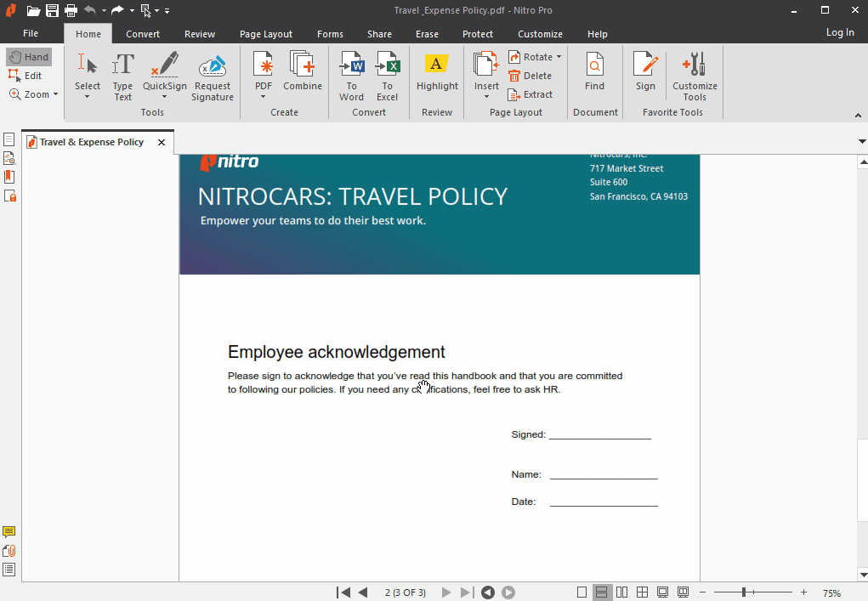The height and width of the screenshot is (601, 868).
Task: Open the Undo history dropdown arrow
Action: point(104,10)
